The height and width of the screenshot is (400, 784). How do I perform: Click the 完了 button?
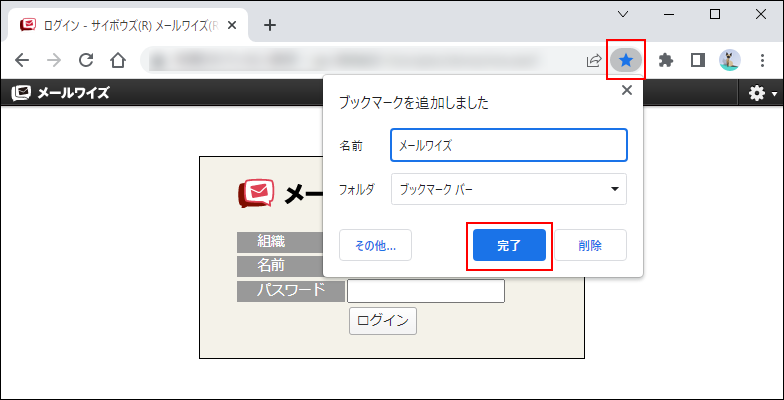(509, 245)
